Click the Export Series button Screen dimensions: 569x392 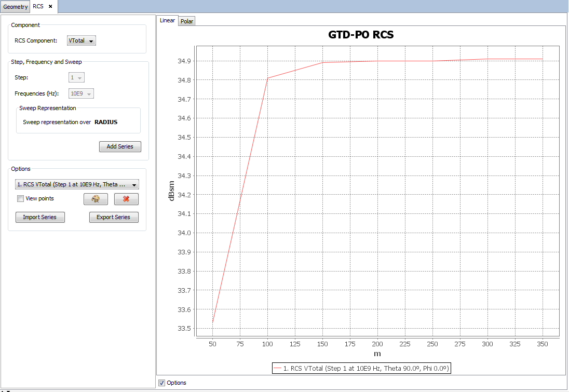pyautogui.click(x=114, y=217)
